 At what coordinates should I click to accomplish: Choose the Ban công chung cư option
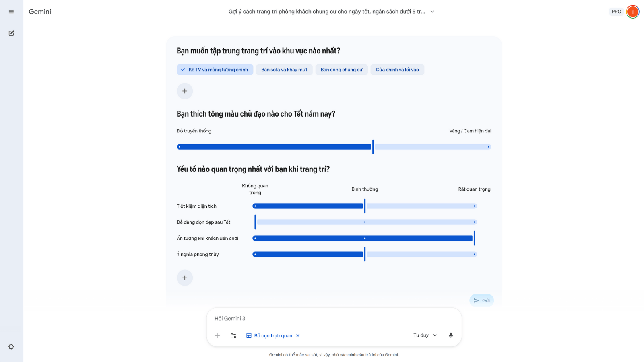click(341, 69)
